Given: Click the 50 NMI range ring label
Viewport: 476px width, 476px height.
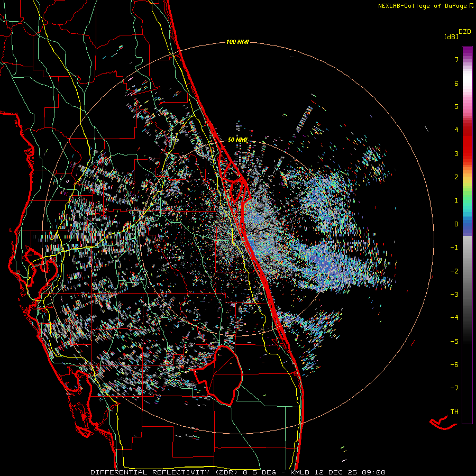Looking at the screenshot, I should [237, 140].
